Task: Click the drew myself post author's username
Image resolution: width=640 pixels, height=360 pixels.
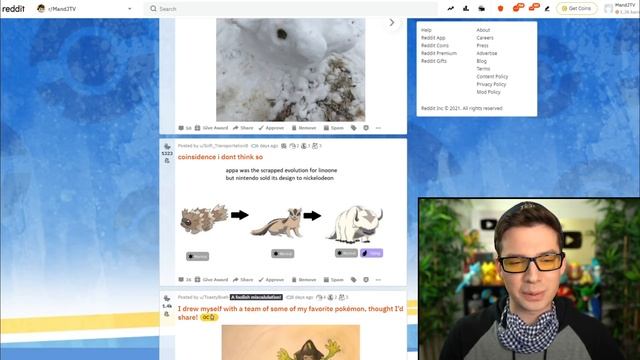Action: (x=214, y=297)
